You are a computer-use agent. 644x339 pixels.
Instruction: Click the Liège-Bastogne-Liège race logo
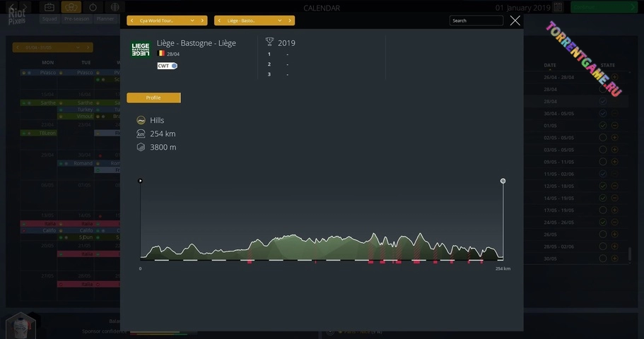140,50
